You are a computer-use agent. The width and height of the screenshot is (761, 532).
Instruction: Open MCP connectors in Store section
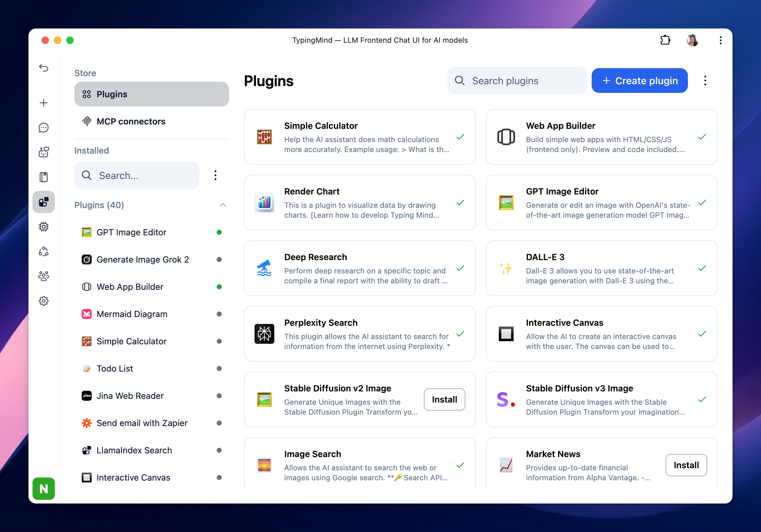pos(151,121)
